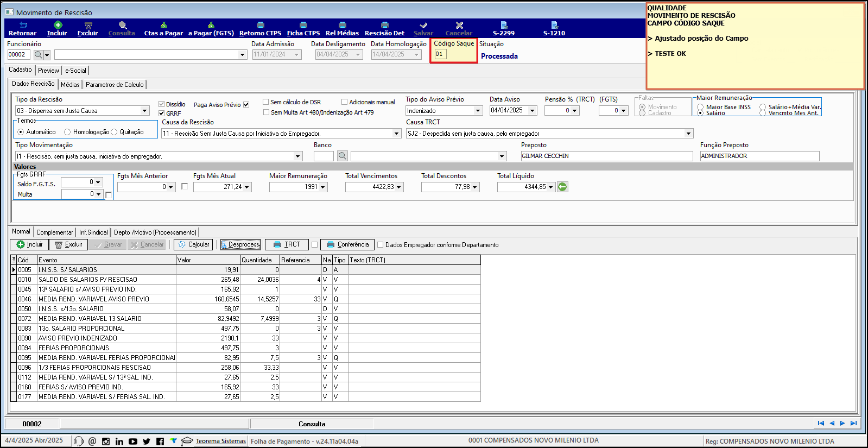Click the LinkedIn icon in status bar

(119, 441)
